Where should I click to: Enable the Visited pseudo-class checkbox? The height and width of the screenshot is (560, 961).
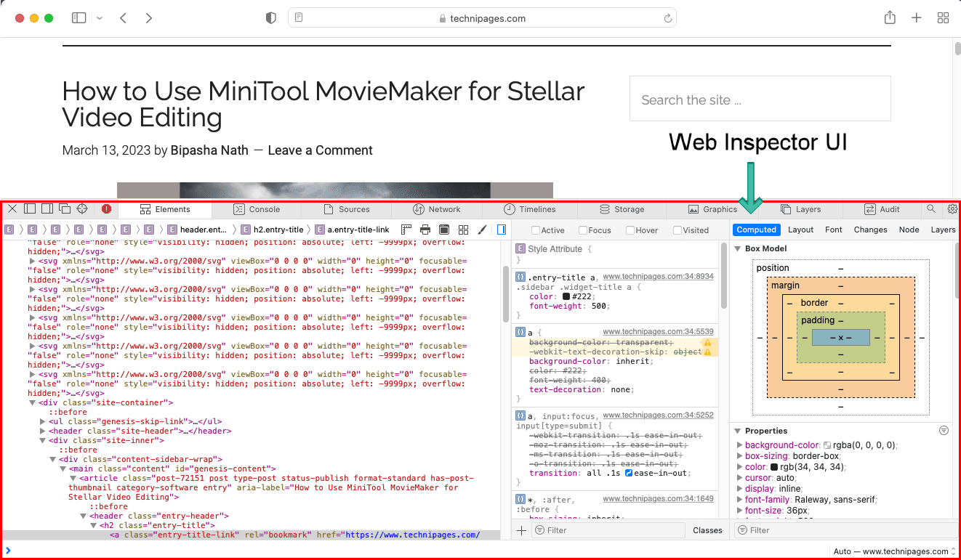(x=677, y=230)
